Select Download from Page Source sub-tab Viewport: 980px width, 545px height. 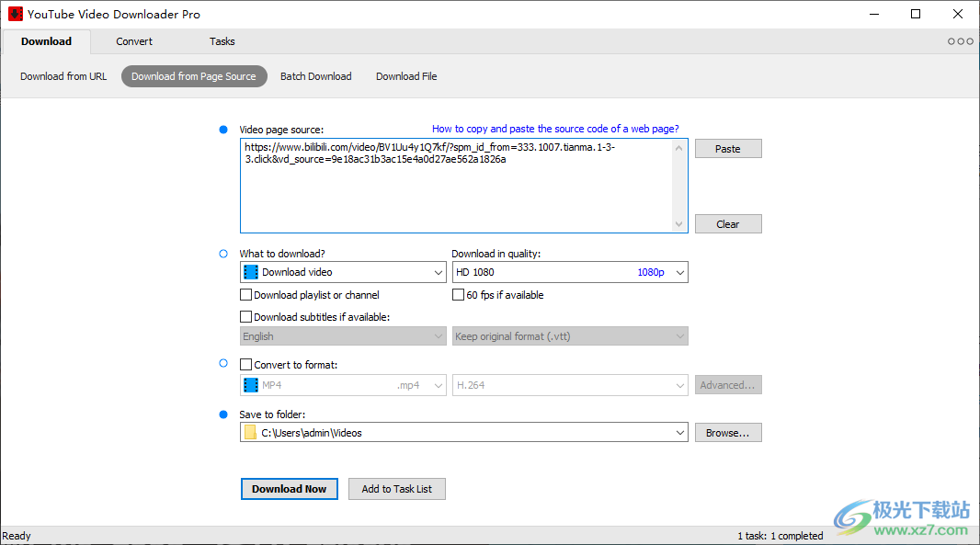(x=194, y=76)
